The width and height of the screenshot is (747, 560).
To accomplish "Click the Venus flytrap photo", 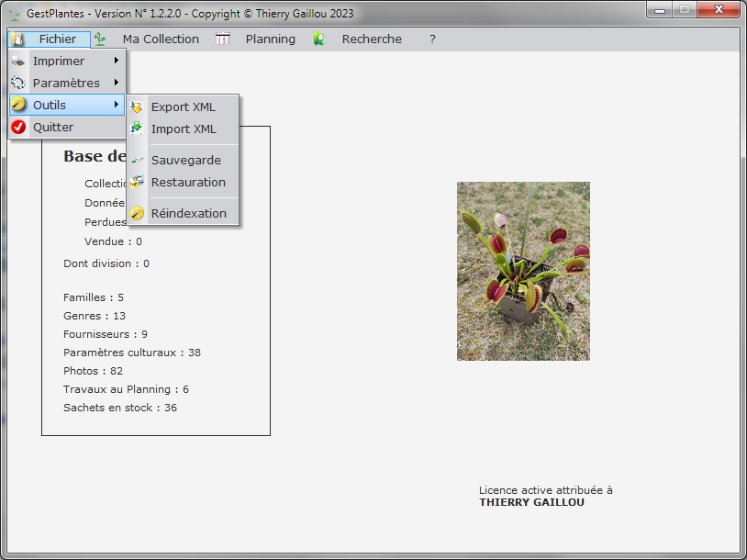I will coord(523,271).
